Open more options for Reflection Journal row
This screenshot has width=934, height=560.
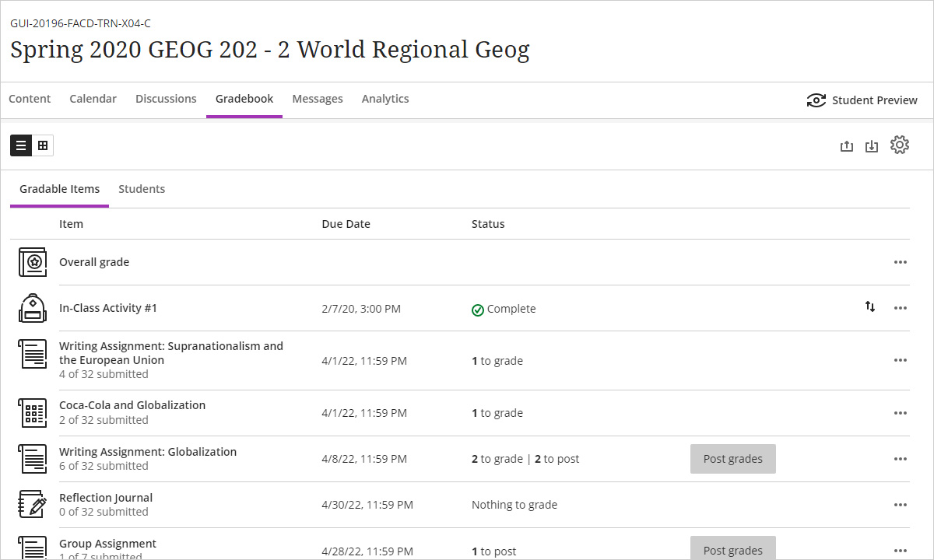click(901, 505)
